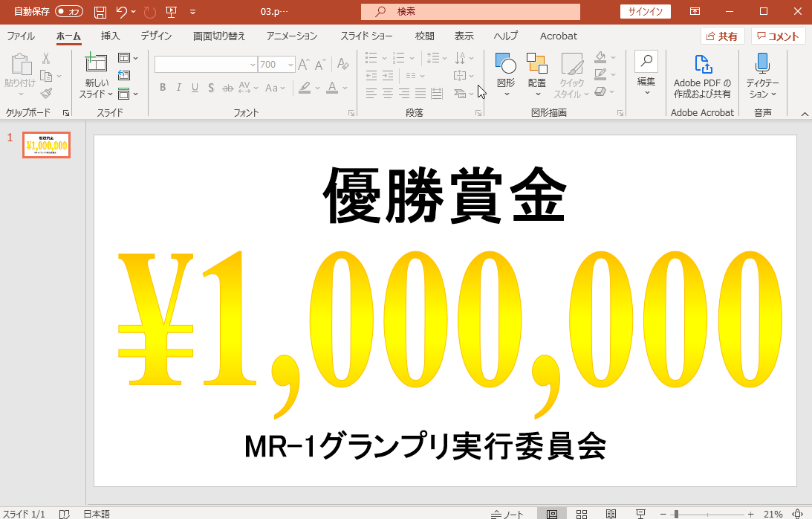Click the Sign in (サインイン) button

tap(646, 12)
